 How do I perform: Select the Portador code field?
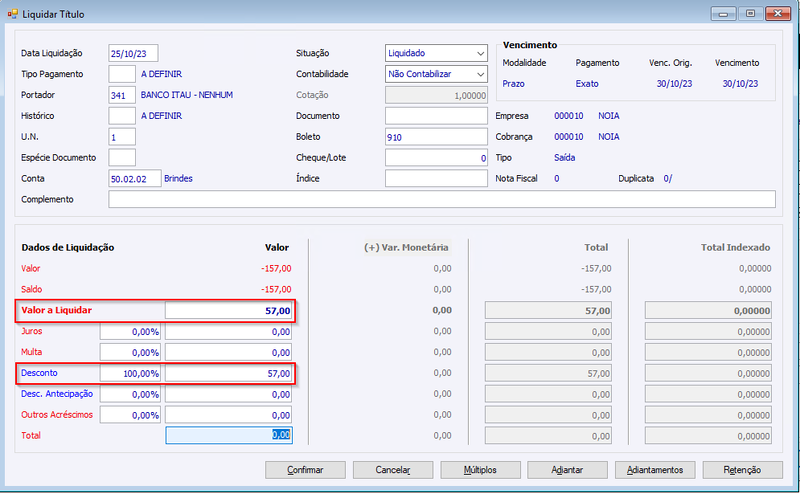pos(122,95)
